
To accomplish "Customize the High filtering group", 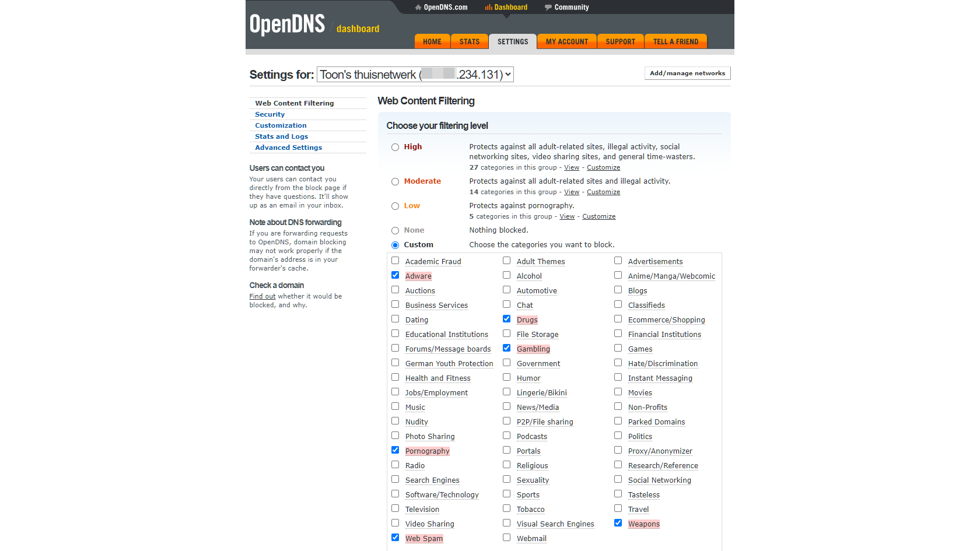I will [x=603, y=167].
